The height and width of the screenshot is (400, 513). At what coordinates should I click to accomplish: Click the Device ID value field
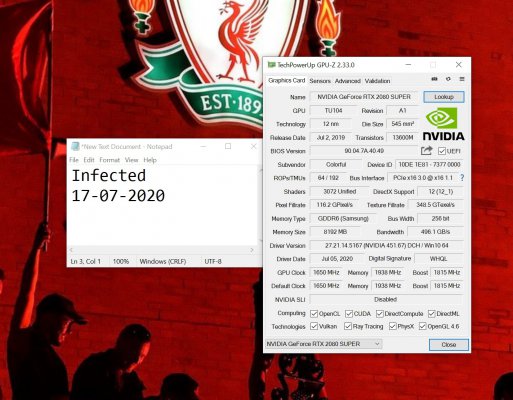[x=429, y=164]
